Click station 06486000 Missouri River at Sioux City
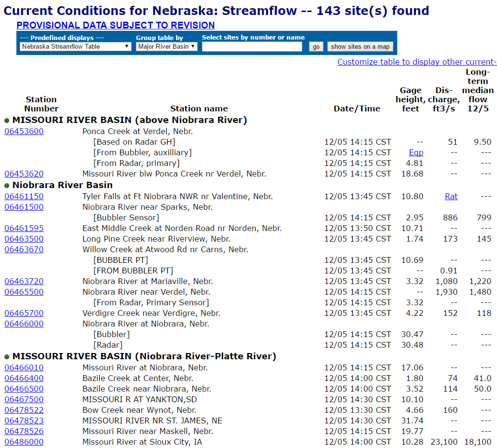Viewport: 497px width, 448px height. point(24,441)
